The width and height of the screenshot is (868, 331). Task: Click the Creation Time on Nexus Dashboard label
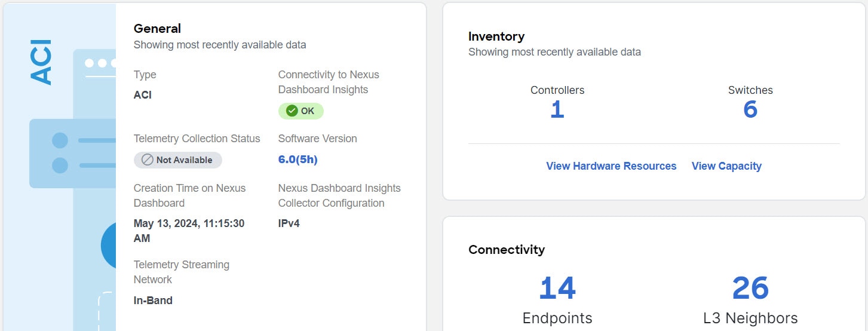pos(190,195)
